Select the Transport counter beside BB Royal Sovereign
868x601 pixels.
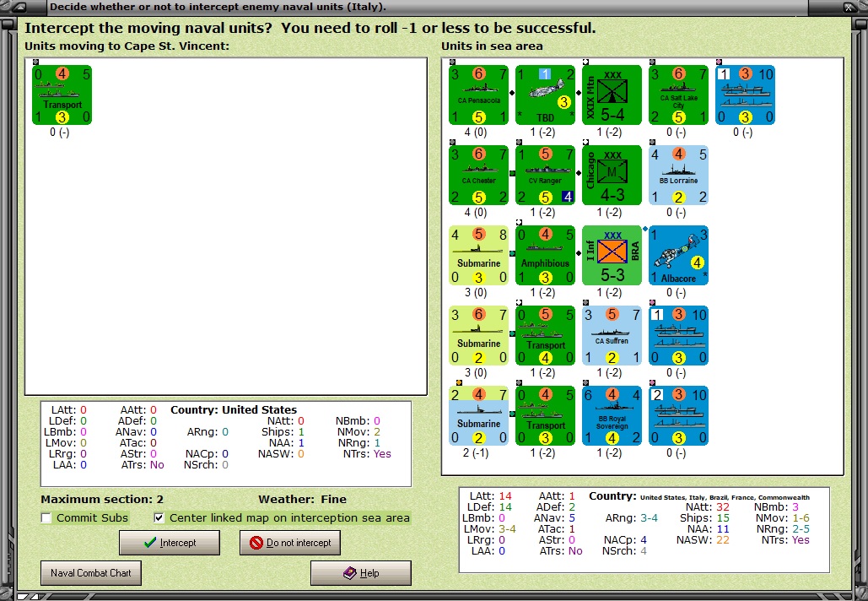pos(545,416)
